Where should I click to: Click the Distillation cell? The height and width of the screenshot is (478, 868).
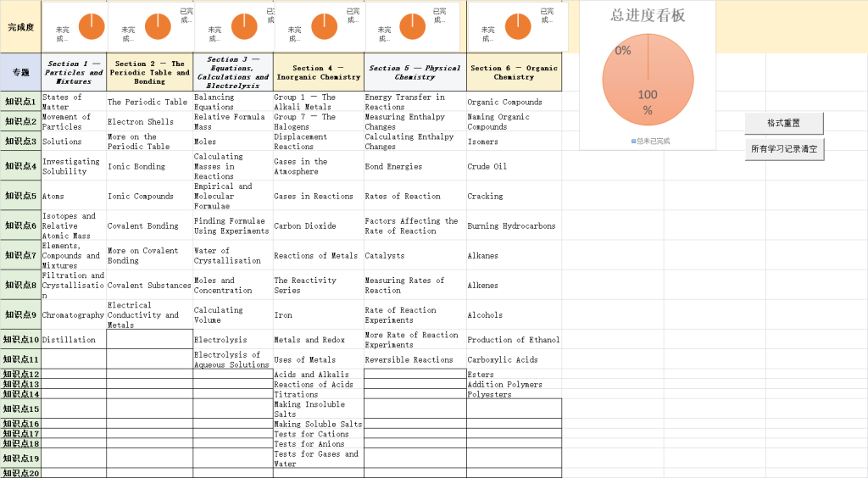(x=75, y=340)
